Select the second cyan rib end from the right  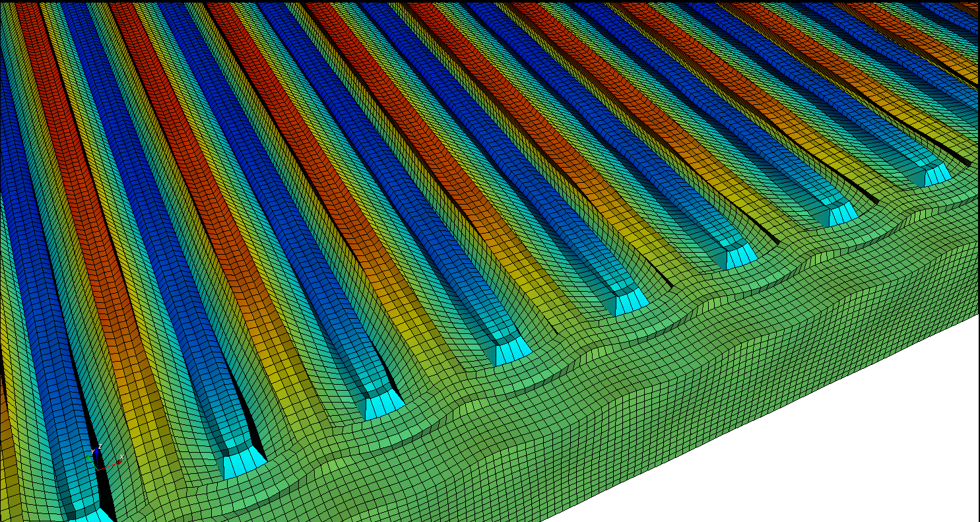(841, 213)
